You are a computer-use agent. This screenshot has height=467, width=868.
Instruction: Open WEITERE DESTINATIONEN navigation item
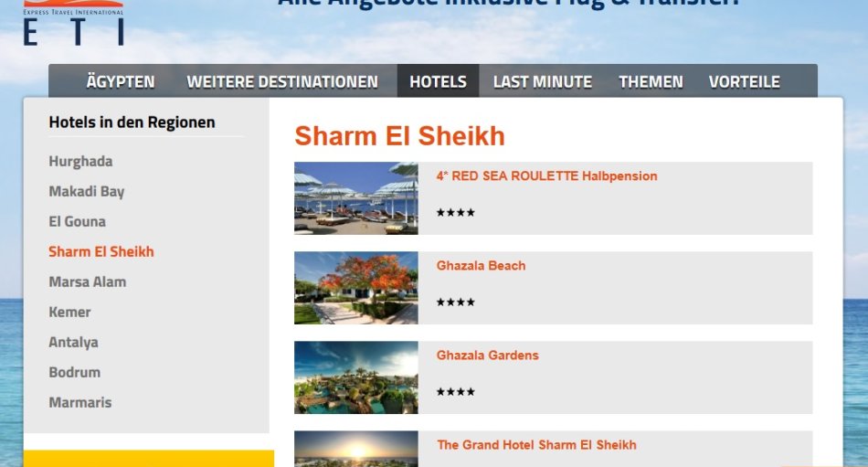pos(282,81)
